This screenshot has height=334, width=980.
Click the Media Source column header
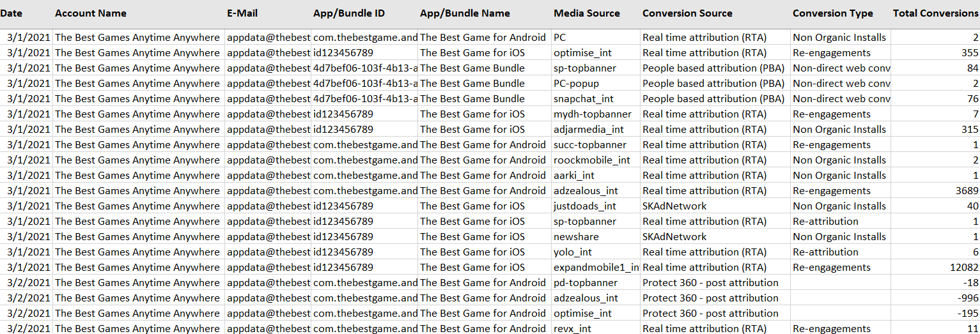tap(587, 13)
